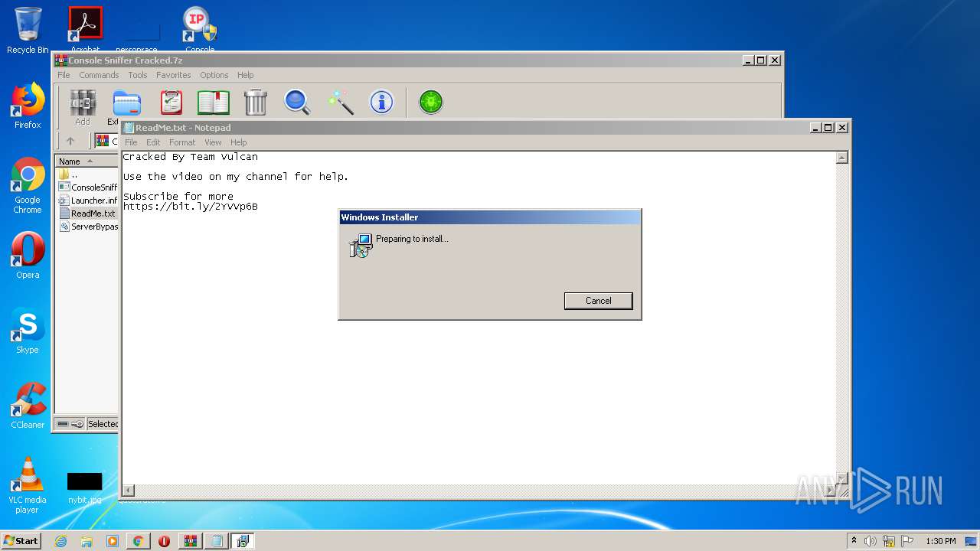This screenshot has width=980, height=551.
Task: Switch to Notepad via taskbar button
Action: click(217, 541)
